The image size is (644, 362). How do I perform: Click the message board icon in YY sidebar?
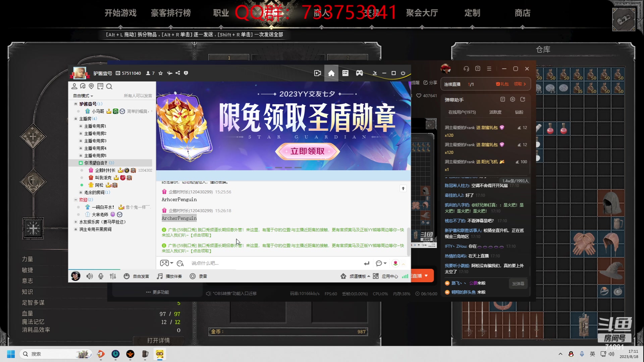point(100,86)
